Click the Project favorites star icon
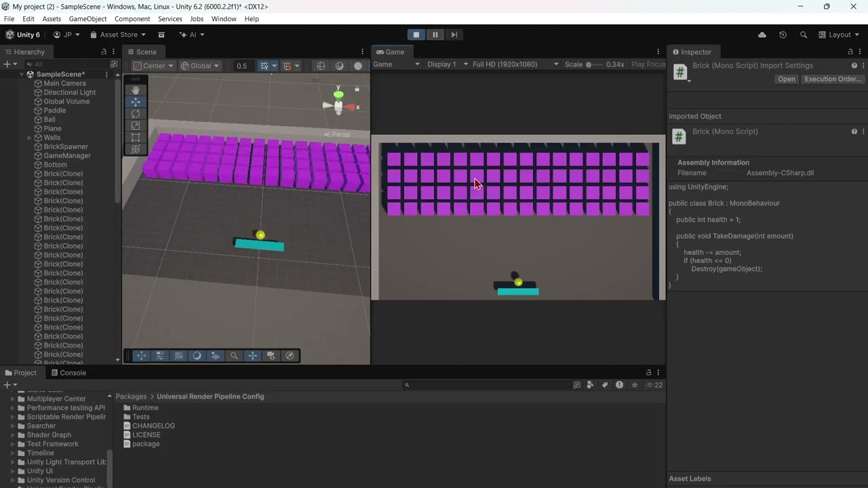868x488 pixels. (x=635, y=385)
